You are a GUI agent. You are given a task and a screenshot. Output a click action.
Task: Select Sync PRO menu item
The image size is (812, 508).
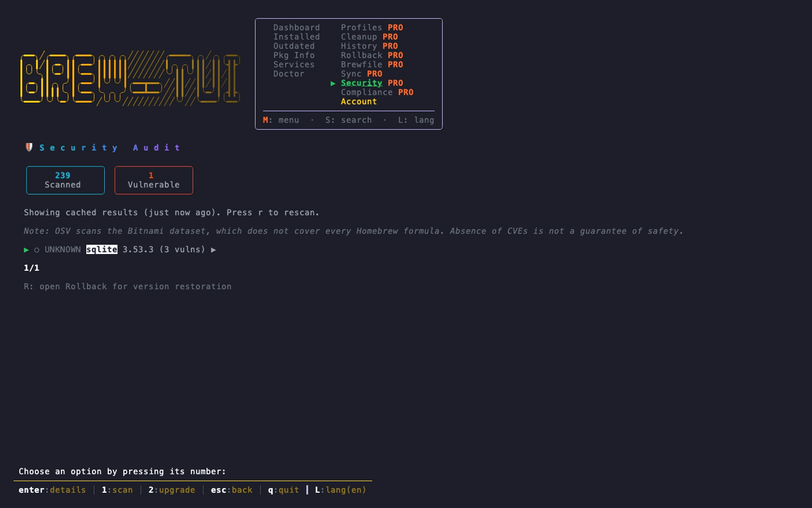(361, 74)
